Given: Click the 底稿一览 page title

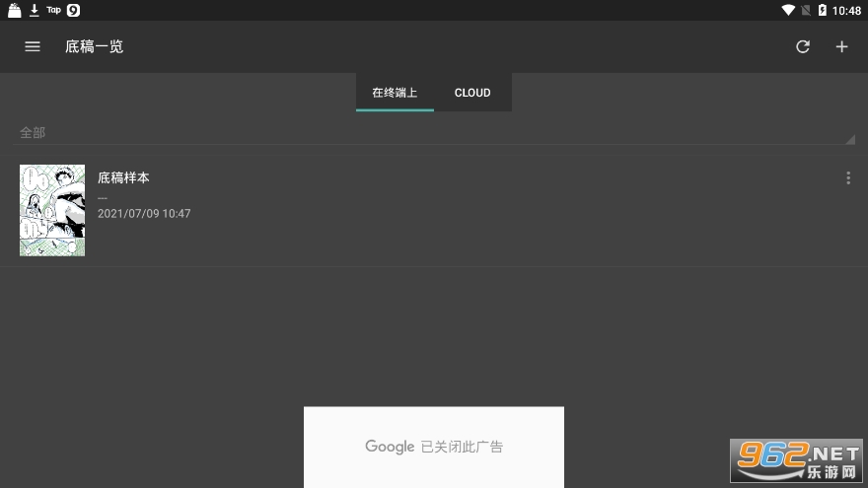Looking at the screenshot, I should click(95, 46).
